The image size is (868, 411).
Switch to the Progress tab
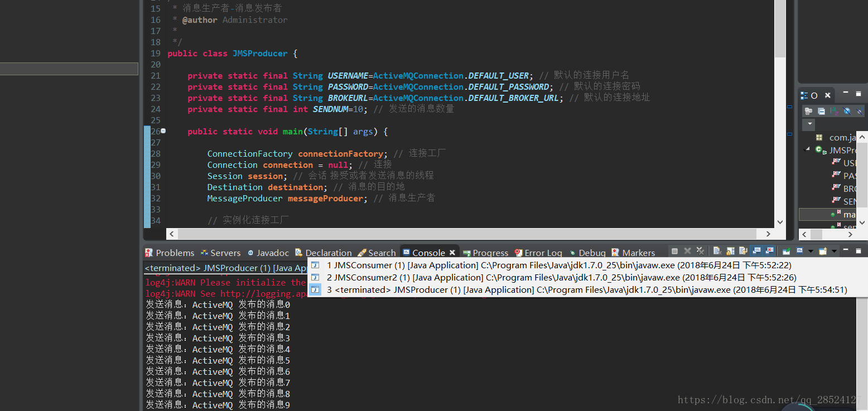tap(485, 253)
